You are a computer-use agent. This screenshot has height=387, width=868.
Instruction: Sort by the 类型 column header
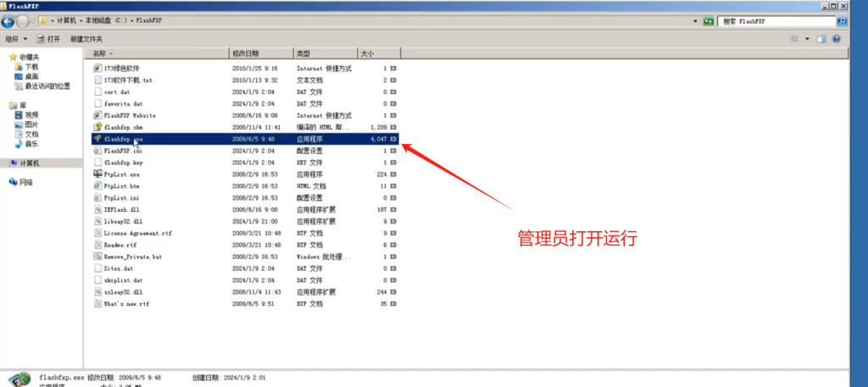click(325, 53)
